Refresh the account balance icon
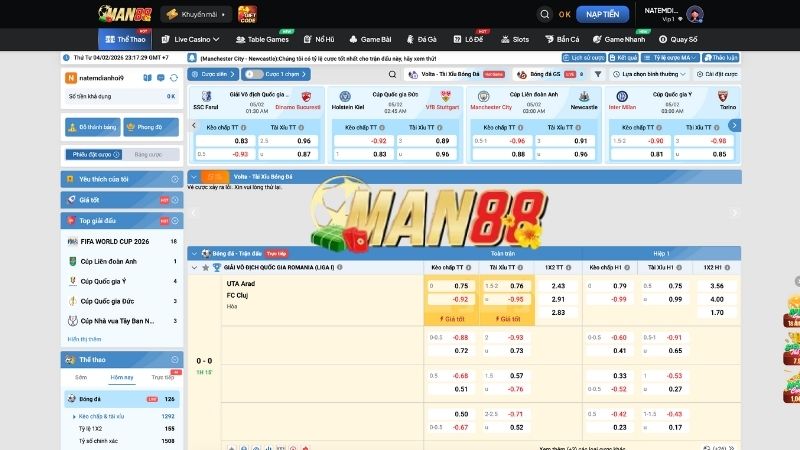Viewport: 800px width, 450px height. [173, 77]
